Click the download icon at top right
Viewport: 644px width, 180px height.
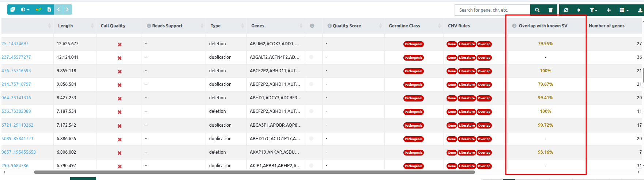[x=640, y=10]
